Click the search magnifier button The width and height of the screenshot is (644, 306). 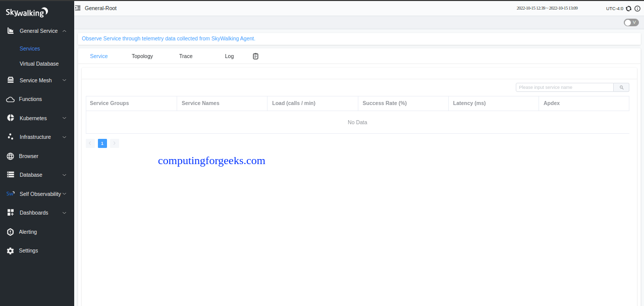621,87
